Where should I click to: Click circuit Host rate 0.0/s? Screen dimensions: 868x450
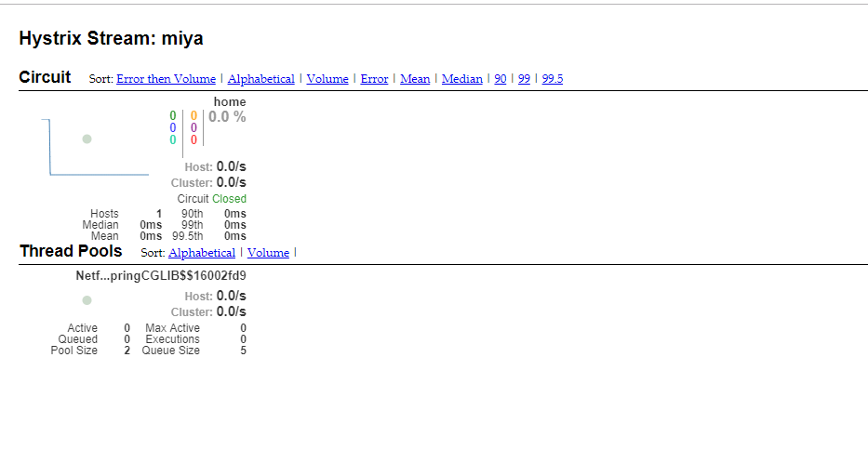(232, 166)
